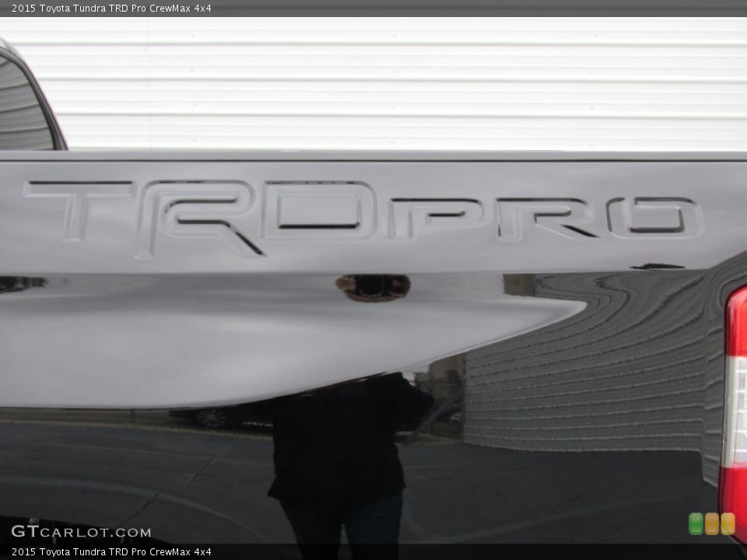Click the top caption '2015 Toyota Tundra TRD Pro CrewMax 4x4'
The height and width of the screenshot is (560, 747).
point(111,8)
